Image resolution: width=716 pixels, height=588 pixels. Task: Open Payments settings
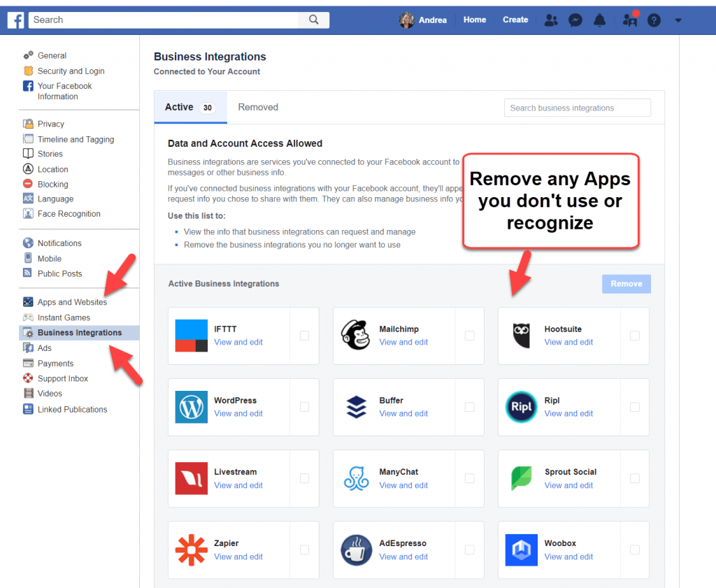(55, 364)
